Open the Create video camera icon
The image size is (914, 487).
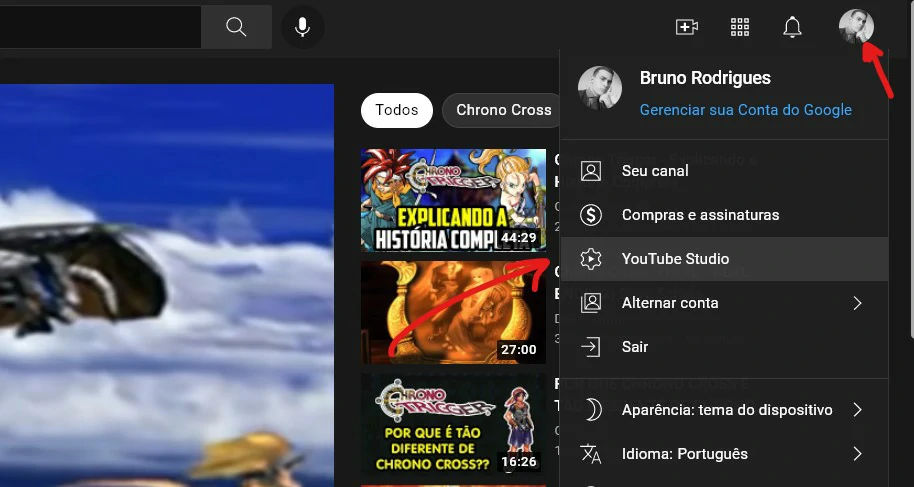pyautogui.click(x=687, y=27)
